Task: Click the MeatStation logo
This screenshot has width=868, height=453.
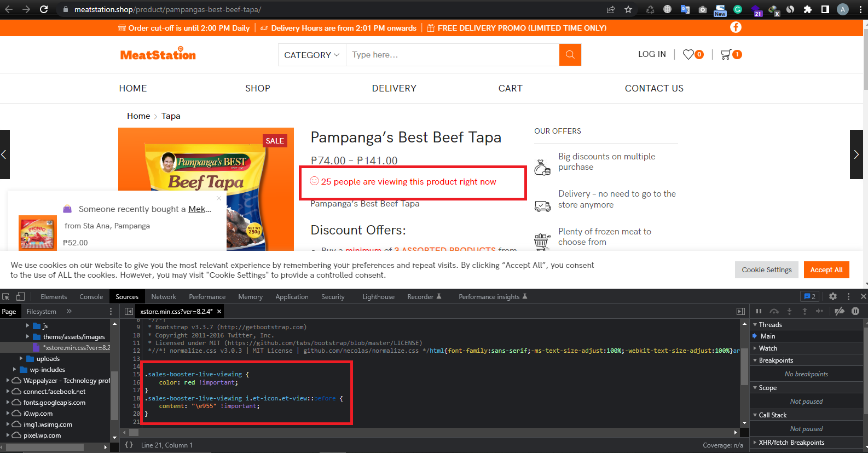Action: click(x=158, y=54)
